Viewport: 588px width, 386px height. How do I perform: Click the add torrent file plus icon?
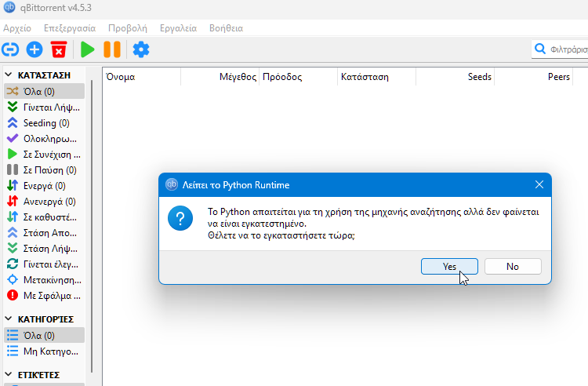pos(34,49)
